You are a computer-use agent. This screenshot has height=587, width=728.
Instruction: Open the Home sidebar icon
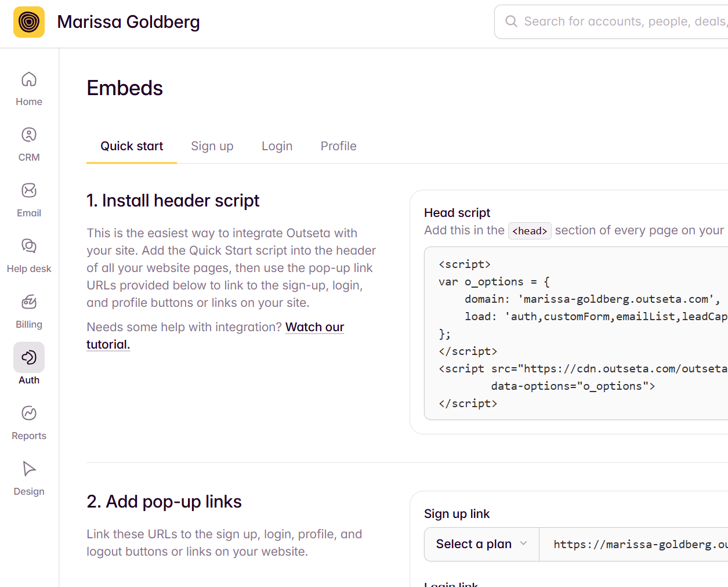click(29, 79)
